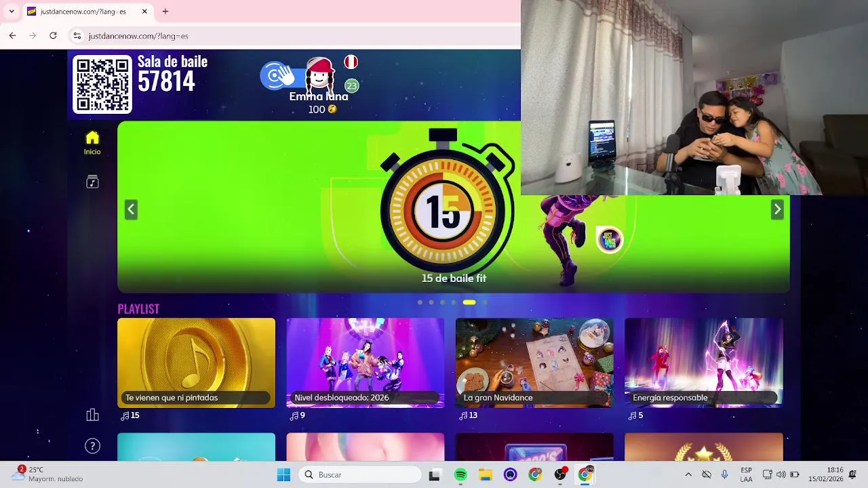
Task: Open the volume speaker tray icon
Action: coord(781,475)
